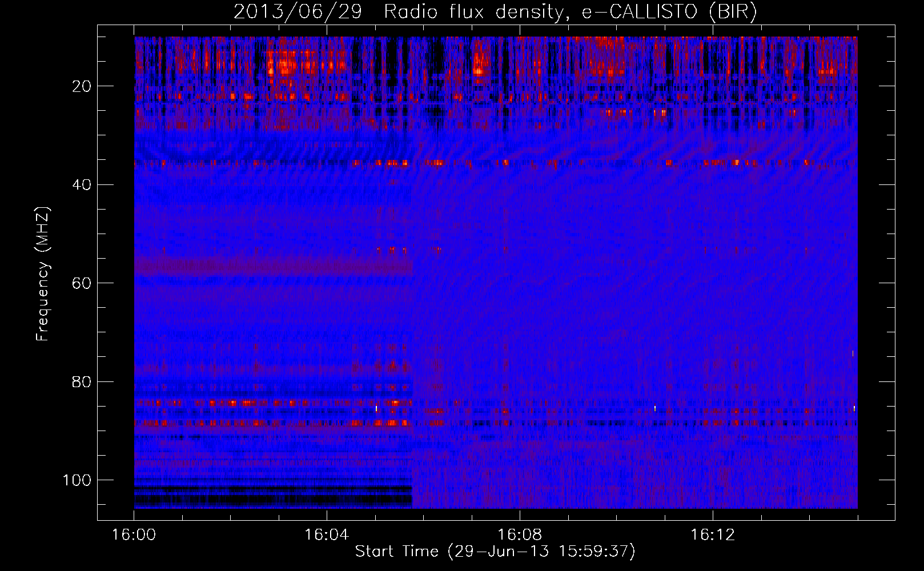Image resolution: width=924 pixels, height=571 pixels.
Task: Click the '80' frequency tick label
Action: [82, 381]
